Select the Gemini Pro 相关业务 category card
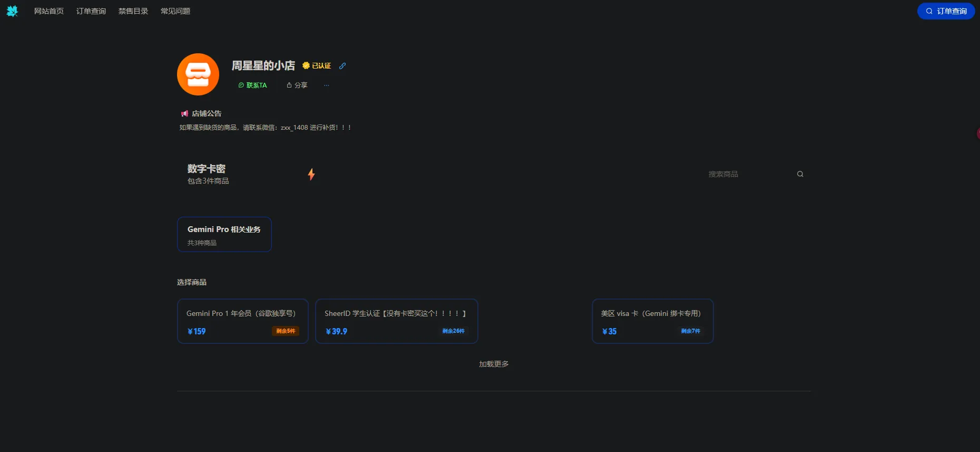980x452 pixels. [224, 235]
